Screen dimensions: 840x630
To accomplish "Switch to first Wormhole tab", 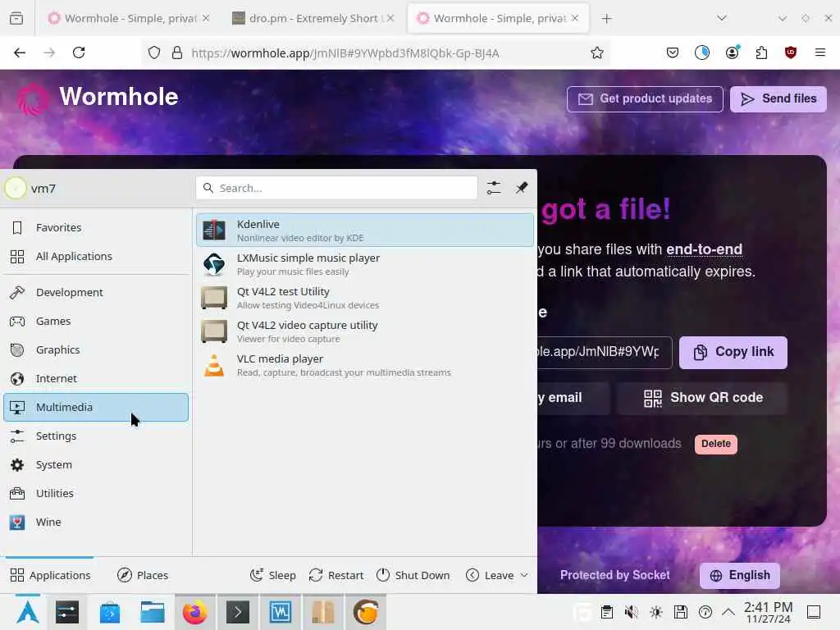I will coord(129,19).
